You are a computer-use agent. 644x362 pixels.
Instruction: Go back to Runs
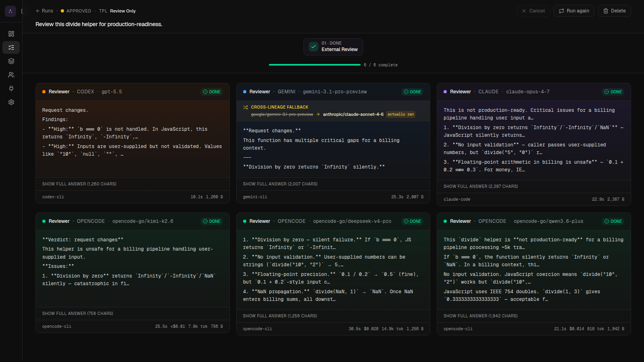point(44,11)
